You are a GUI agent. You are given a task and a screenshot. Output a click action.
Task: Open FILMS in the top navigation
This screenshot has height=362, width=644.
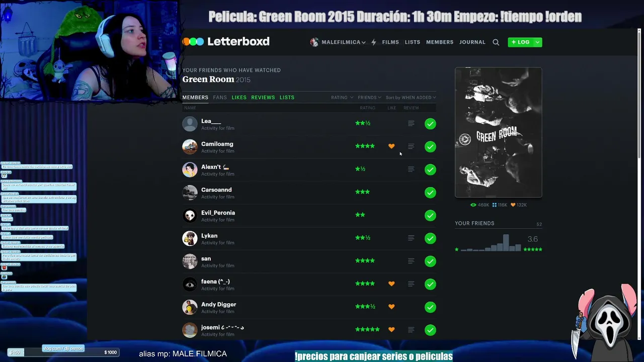390,42
